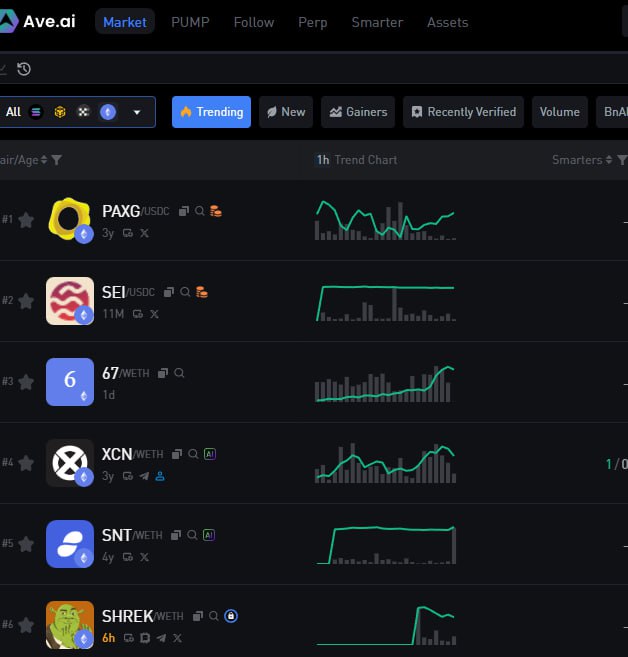Open the history clock icon
This screenshot has width=628, height=657.
tap(24, 69)
